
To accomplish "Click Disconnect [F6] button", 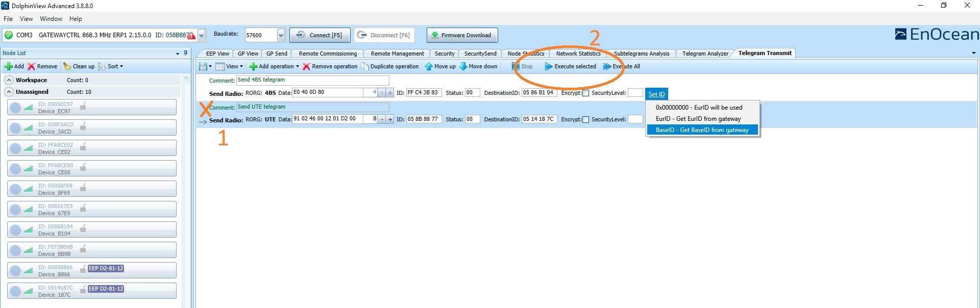I will [384, 35].
